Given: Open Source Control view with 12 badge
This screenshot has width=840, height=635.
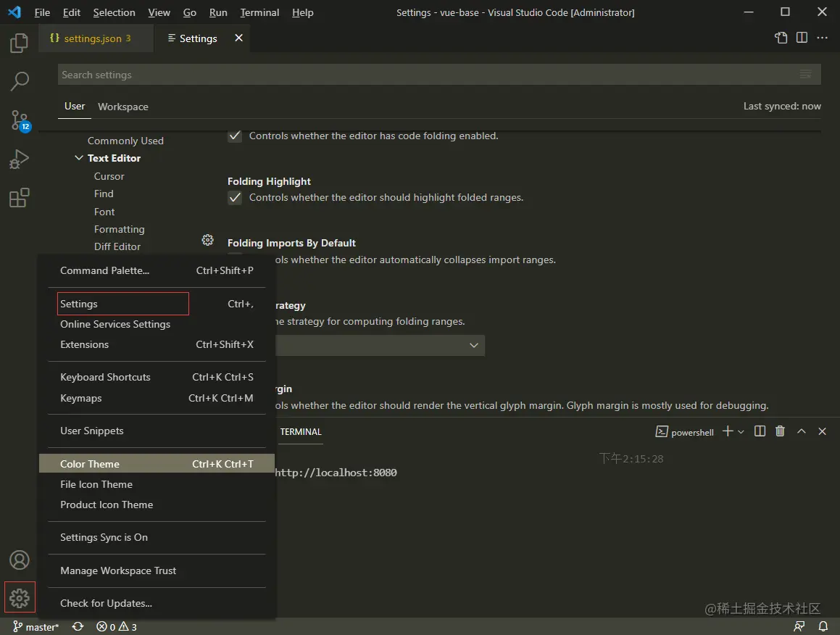Looking at the screenshot, I should (20, 120).
